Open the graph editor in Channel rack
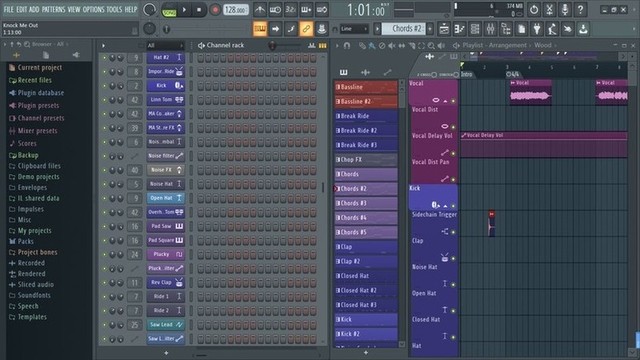 coord(312,46)
